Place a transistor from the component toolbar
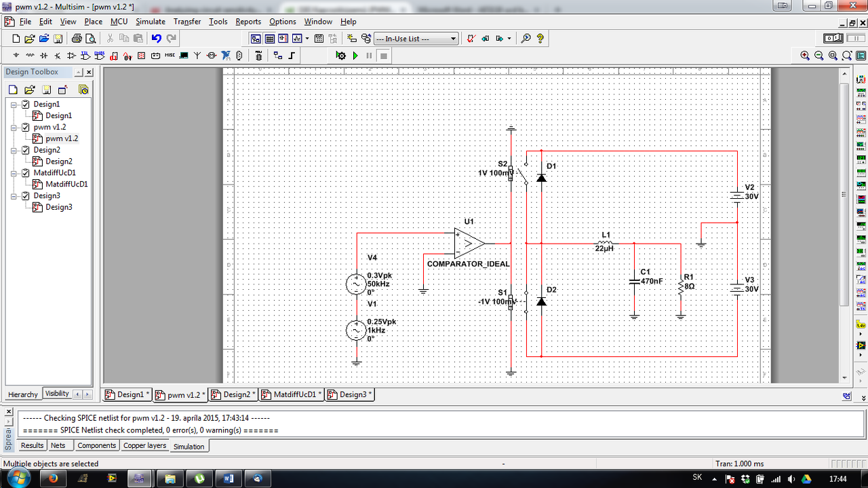Viewport: 868px width, 488px height. coord(58,56)
